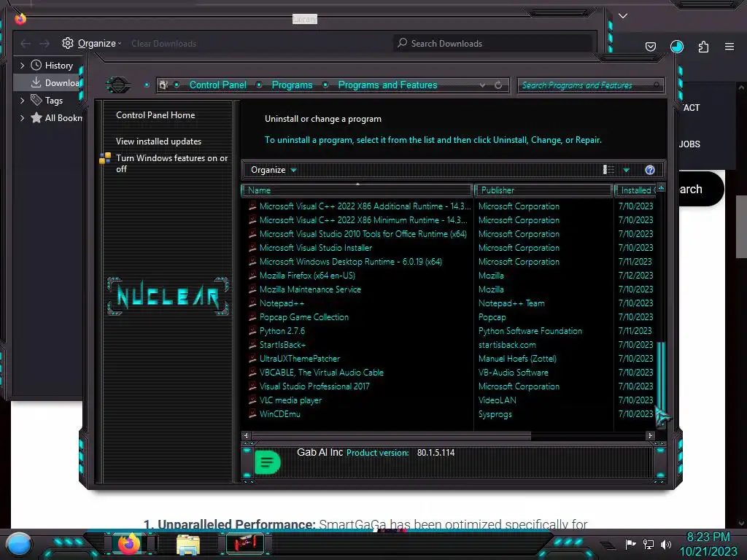Viewport: 747px width, 560px height.
Task: Expand the All Bookmarks tree node
Action: (x=22, y=117)
